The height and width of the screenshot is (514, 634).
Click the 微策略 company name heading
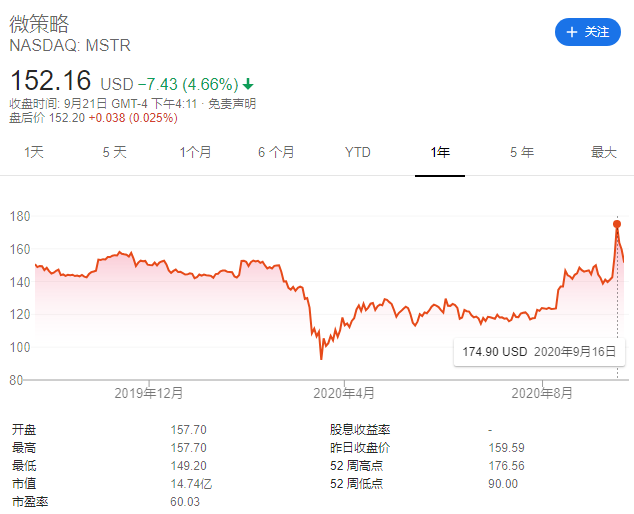[x=39, y=24]
